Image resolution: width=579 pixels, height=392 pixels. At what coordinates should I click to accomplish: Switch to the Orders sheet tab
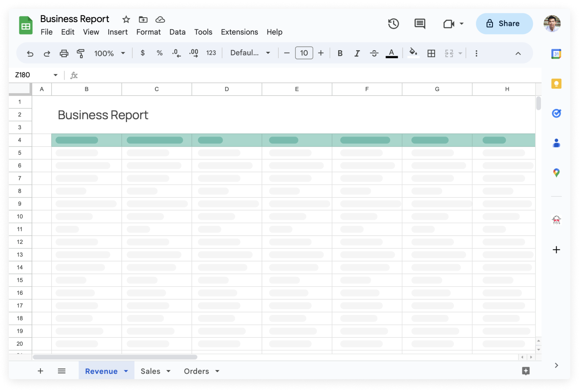coord(196,371)
